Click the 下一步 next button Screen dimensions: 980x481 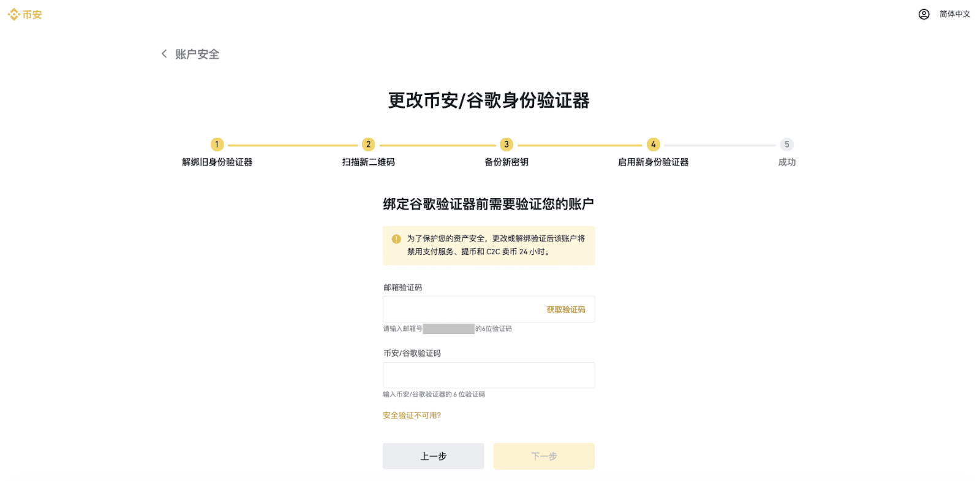[x=544, y=456]
